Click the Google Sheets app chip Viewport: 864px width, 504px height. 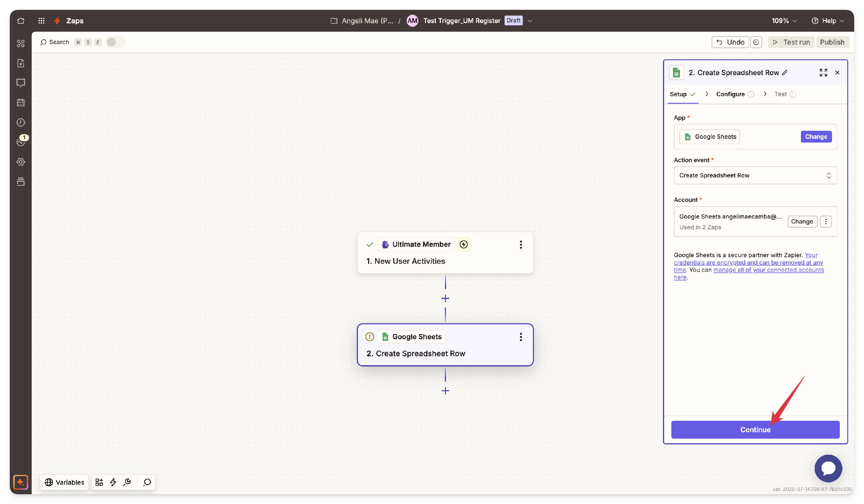(709, 137)
